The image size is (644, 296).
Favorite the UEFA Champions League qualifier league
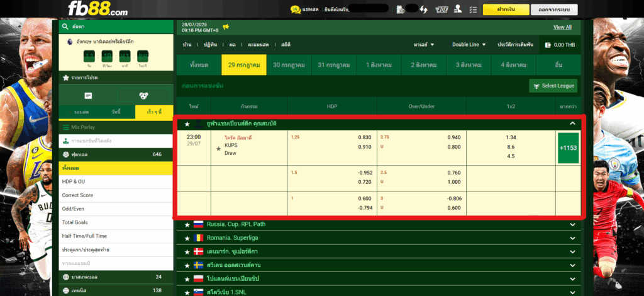[187, 123]
